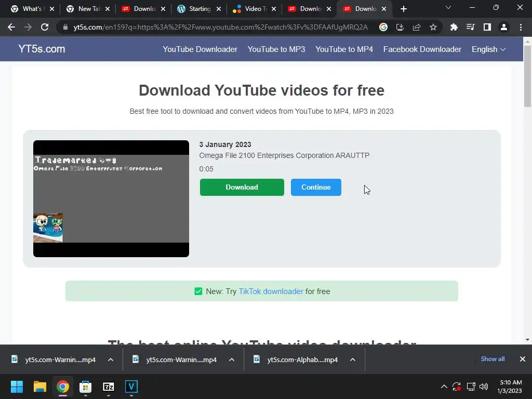The image size is (532, 399).
Task: Open YouTube to MP4 nav link
Action: (344, 49)
